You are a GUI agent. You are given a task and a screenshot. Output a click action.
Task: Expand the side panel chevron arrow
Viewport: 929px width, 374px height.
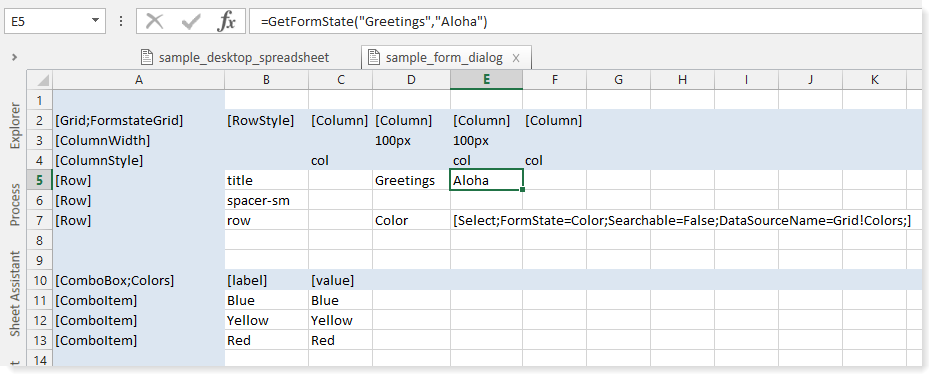14,57
